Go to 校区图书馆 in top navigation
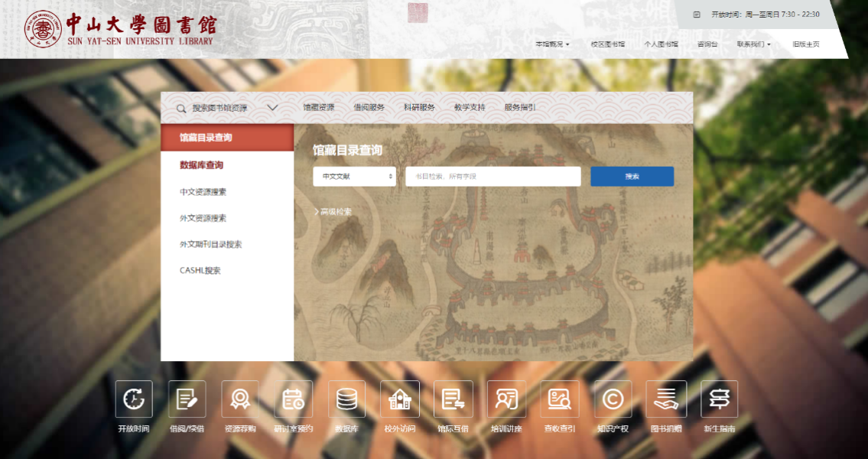 tap(608, 44)
